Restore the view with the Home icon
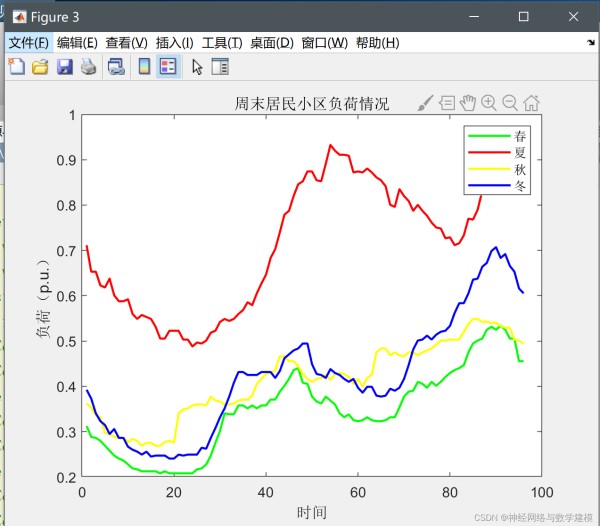600x526 pixels. click(x=532, y=103)
